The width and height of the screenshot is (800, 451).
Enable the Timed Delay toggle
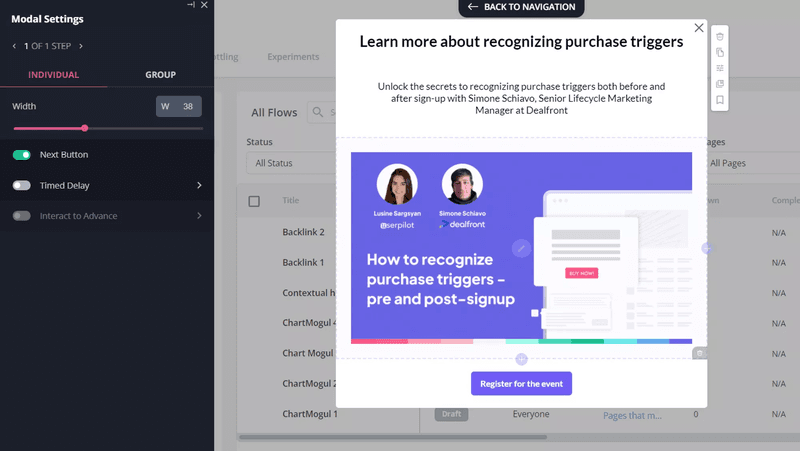tap(22, 186)
